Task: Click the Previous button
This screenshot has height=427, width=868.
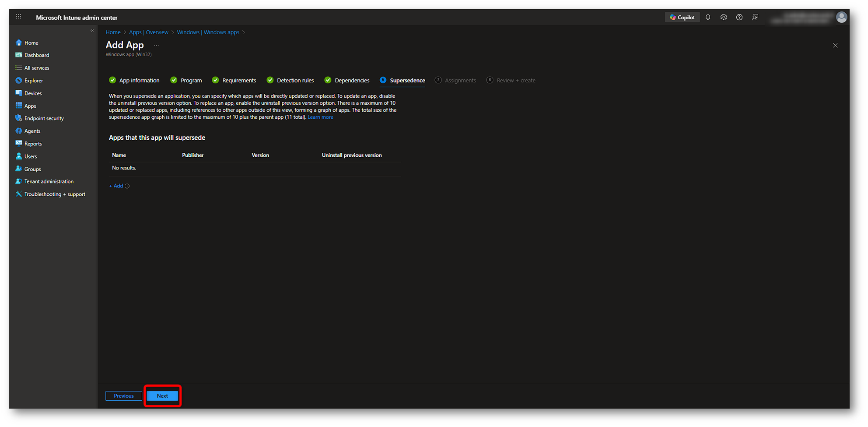Action: [124, 396]
